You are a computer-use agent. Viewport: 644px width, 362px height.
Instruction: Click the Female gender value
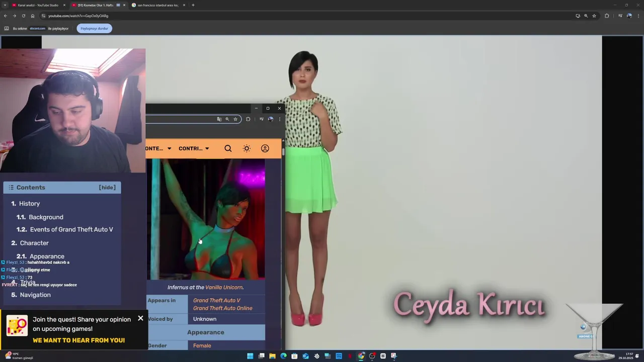(202, 345)
